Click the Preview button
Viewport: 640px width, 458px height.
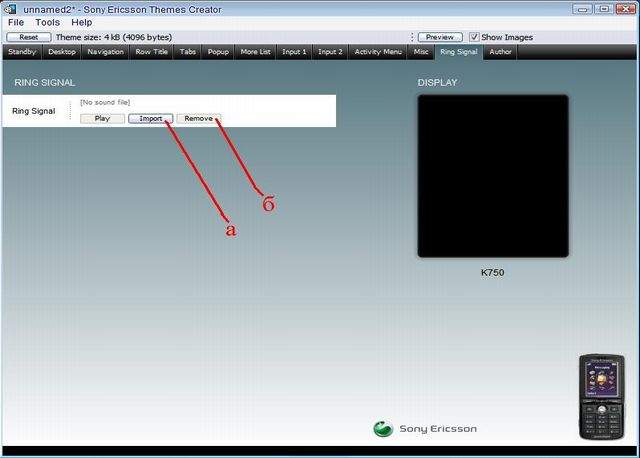440,37
